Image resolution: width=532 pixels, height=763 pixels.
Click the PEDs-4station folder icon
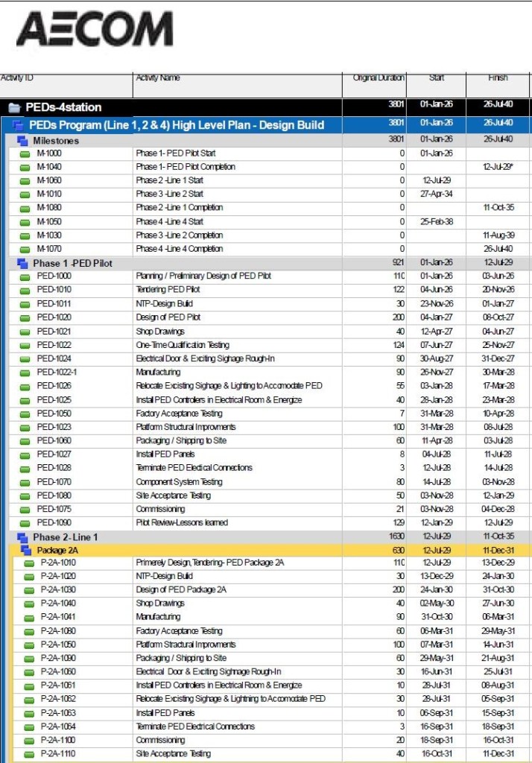pyautogui.click(x=14, y=107)
